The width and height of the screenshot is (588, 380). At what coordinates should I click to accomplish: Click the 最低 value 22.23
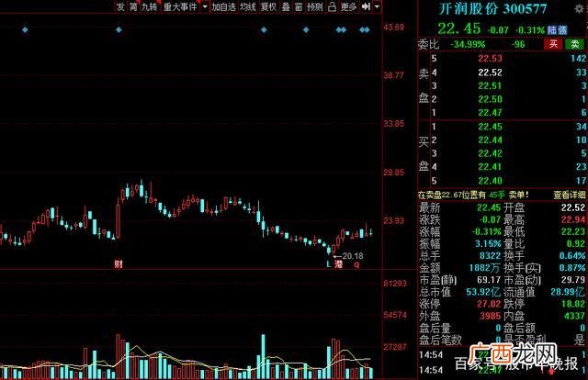[x=573, y=231]
